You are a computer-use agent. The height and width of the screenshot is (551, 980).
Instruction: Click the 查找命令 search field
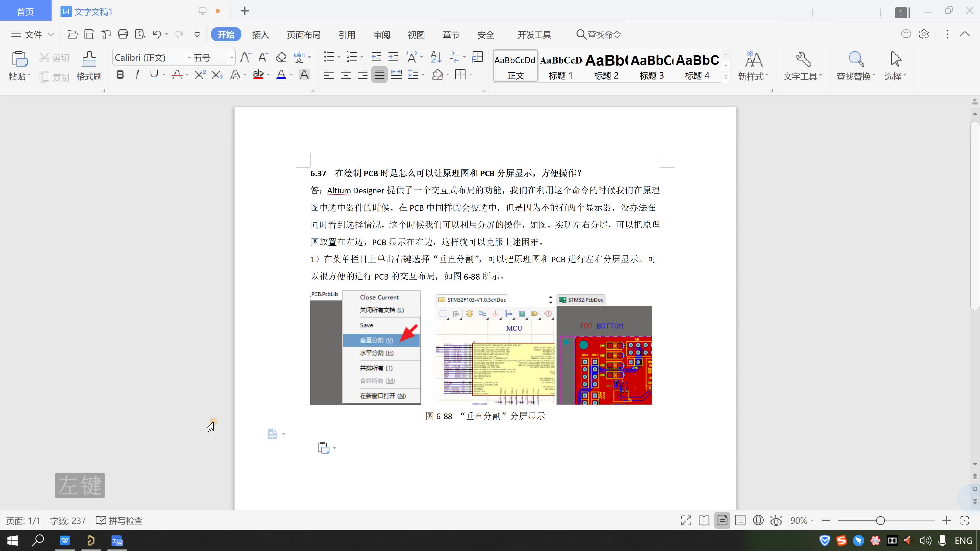tap(599, 35)
